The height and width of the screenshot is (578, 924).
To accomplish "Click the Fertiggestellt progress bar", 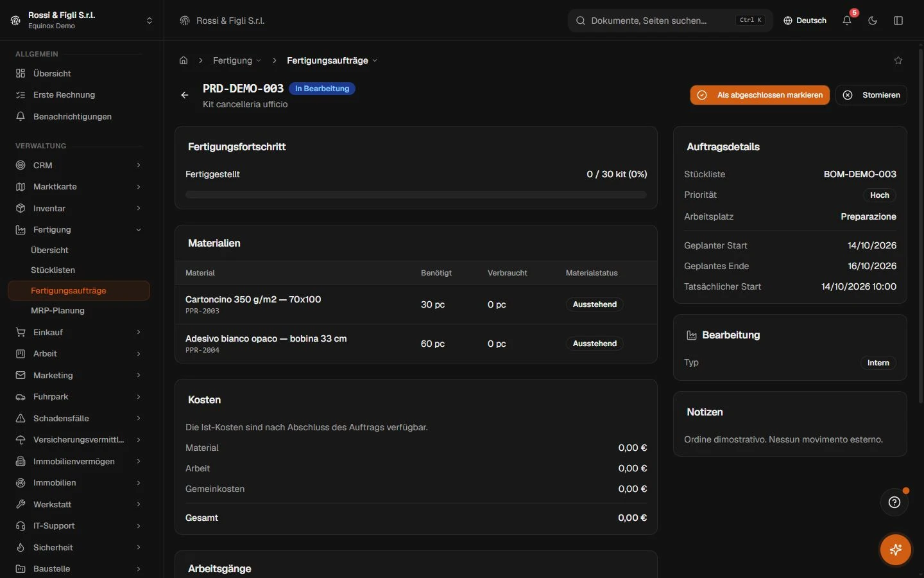I will (416, 195).
